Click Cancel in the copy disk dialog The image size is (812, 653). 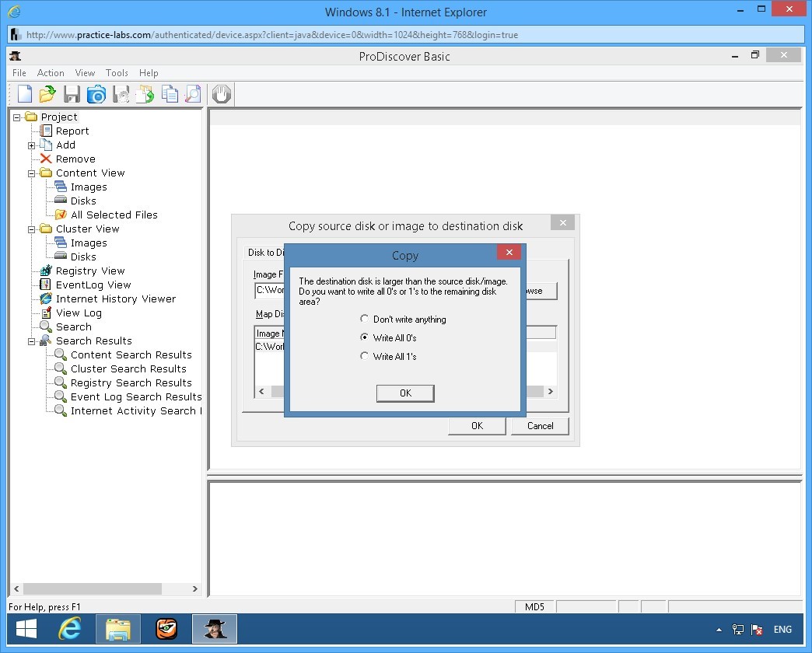tap(540, 426)
